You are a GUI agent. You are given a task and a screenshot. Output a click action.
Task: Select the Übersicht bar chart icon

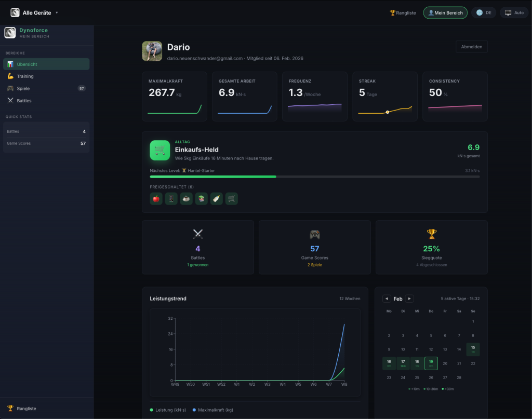[11, 64]
